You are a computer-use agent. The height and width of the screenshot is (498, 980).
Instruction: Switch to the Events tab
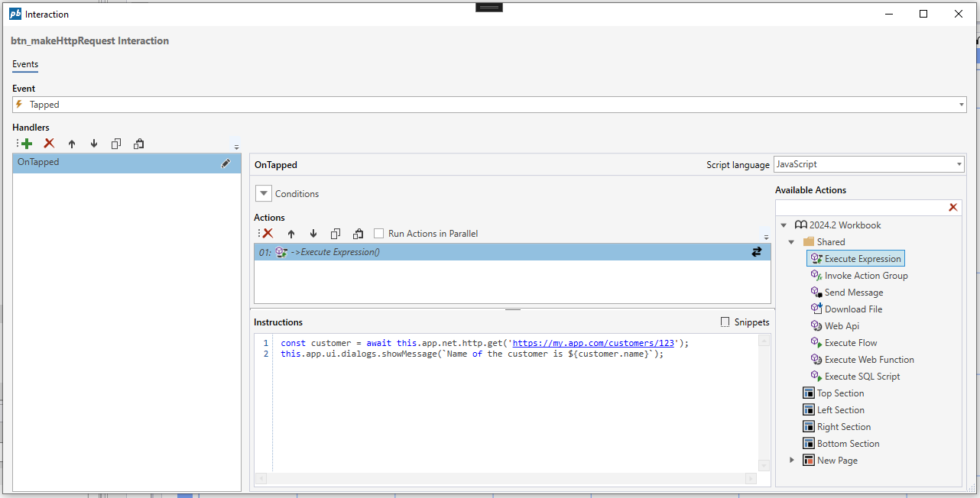tap(25, 65)
